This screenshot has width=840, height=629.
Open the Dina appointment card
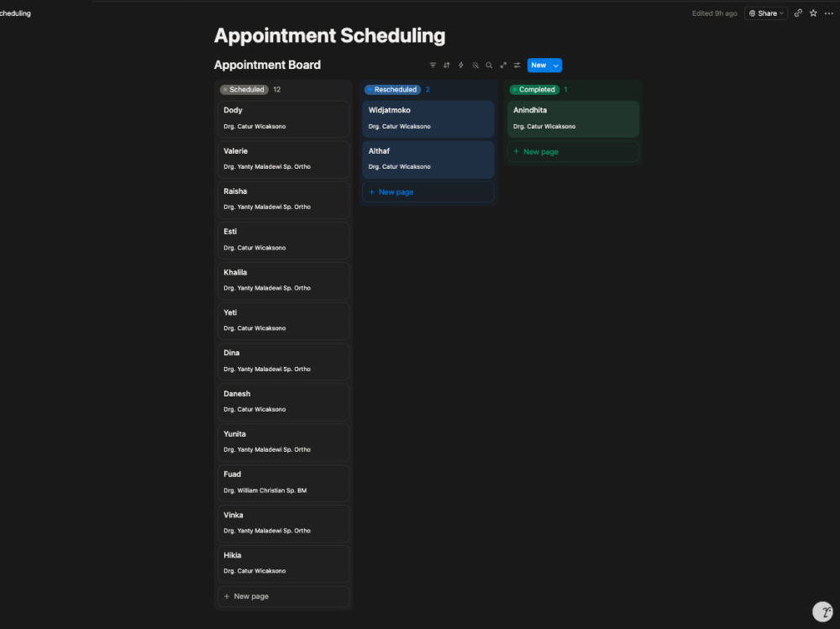click(x=284, y=362)
